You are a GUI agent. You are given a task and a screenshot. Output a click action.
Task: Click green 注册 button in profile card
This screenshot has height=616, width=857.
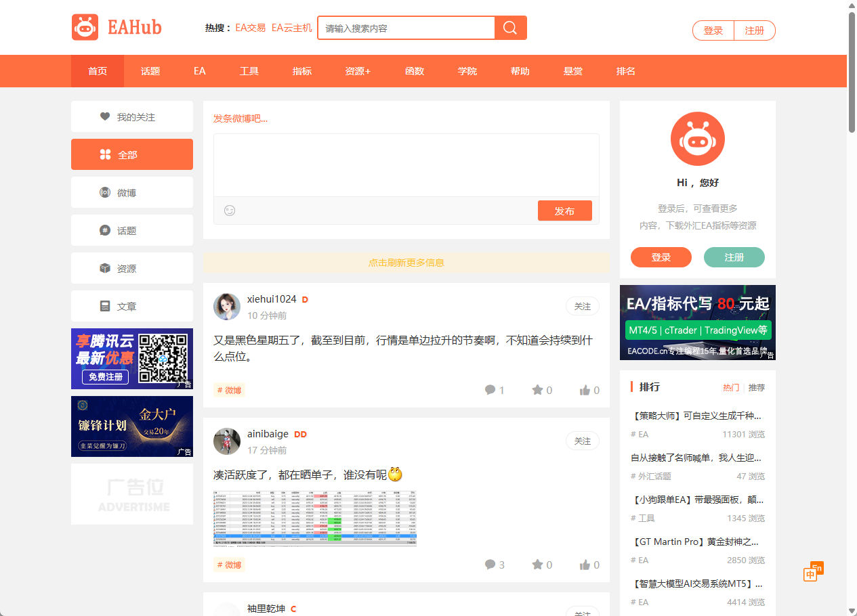(x=734, y=257)
